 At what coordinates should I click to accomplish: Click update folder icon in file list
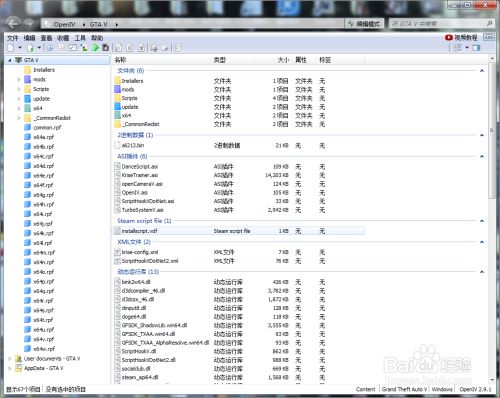coord(117,107)
